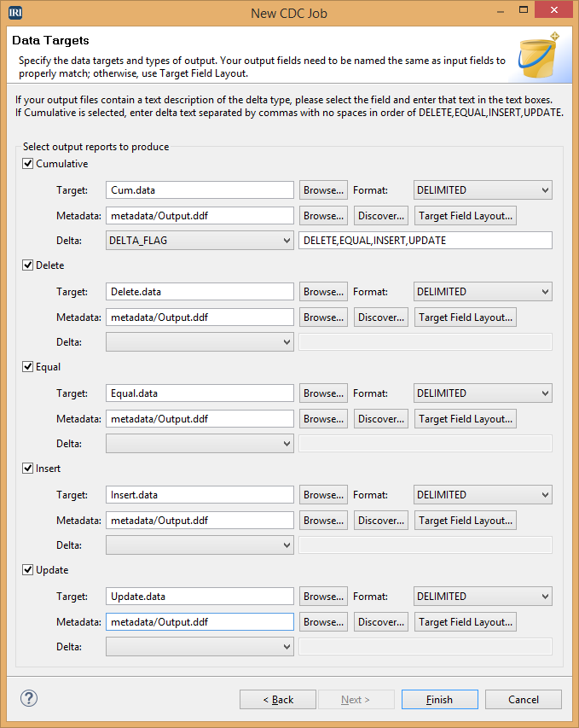Open Target Field Layout for Cumulative
The width and height of the screenshot is (579, 728).
466,216
